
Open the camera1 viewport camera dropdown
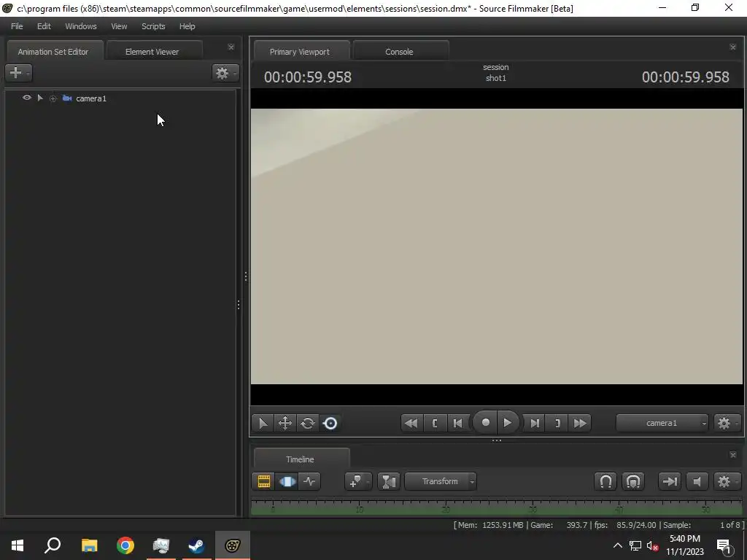[x=662, y=423]
